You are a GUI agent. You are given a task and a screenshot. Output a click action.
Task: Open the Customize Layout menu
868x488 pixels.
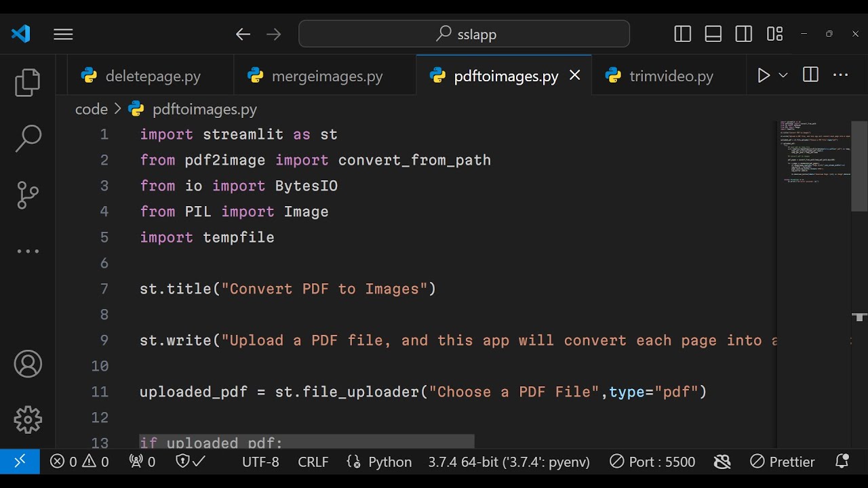click(x=774, y=34)
